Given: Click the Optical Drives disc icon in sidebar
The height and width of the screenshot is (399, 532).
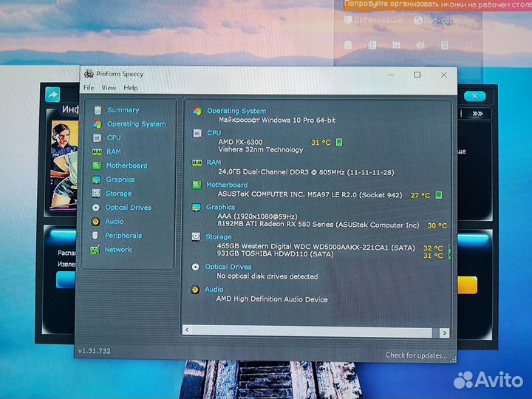Looking at the screenshot, I should [x=96, y=208].
